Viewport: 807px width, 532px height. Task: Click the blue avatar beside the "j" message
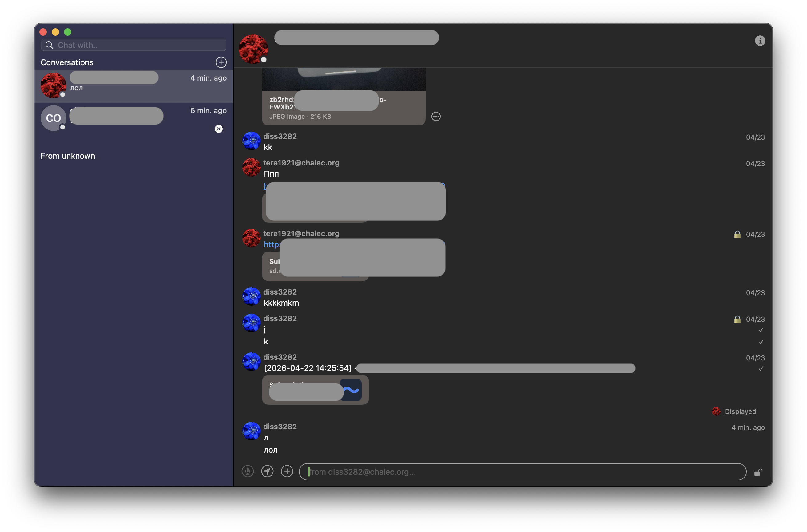[x=251, y=323]
